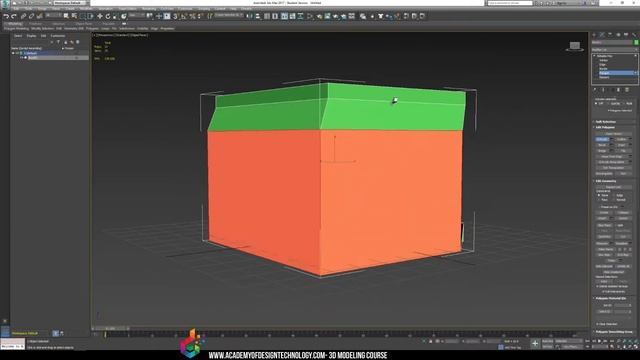640x360 pixels.
Task: Open Select by Name dialog icon
Action: coord(74,16)
